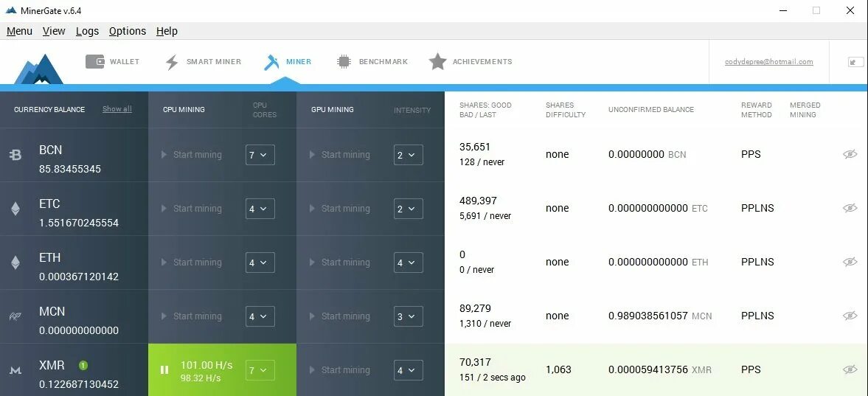Click the Achievements star icon
The height and width of the screenshot is (396, 868).
437,61
